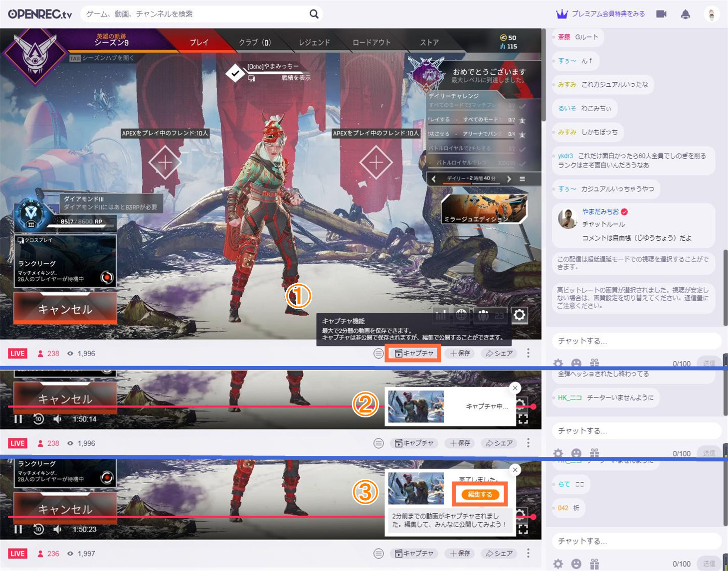Click chat box below the 042 message
Image resolution: width=728 pixels, height=571 pixels.
pyautogui.click(x=637, y=541)
